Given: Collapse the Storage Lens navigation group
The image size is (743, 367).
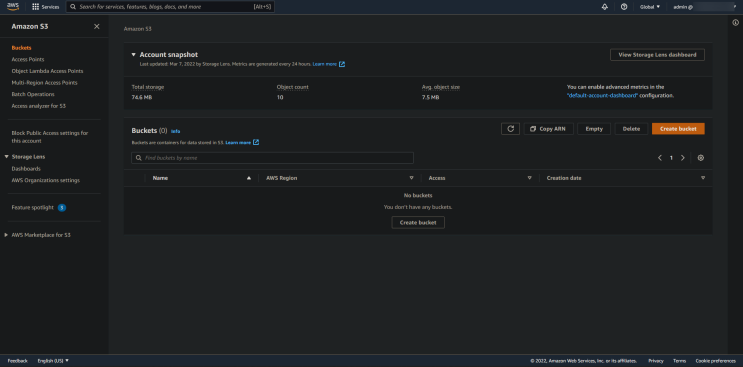Looking at the screenshot, I should 7,157.
